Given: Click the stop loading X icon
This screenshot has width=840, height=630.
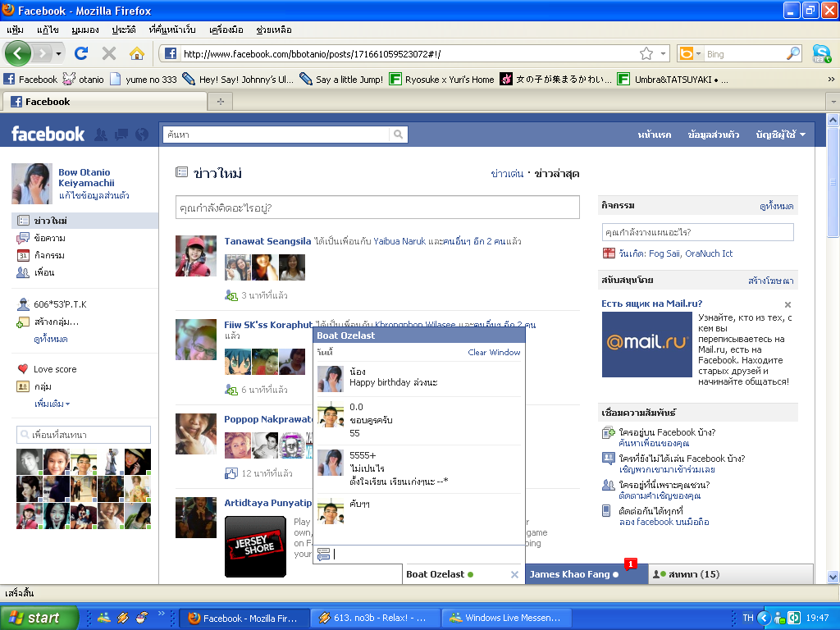Looking at the screenshot, I should pos(109,53).
